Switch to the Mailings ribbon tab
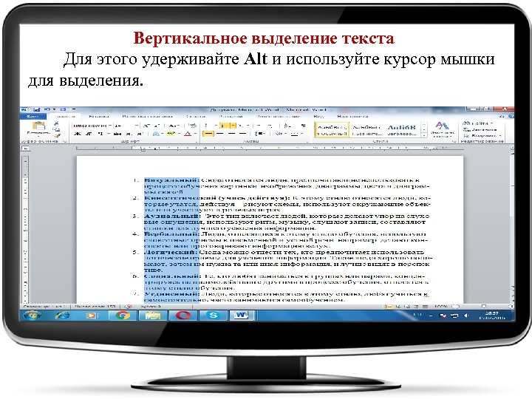Image resolution: width=532 pixels, height=399 pixels. [231, 116]
